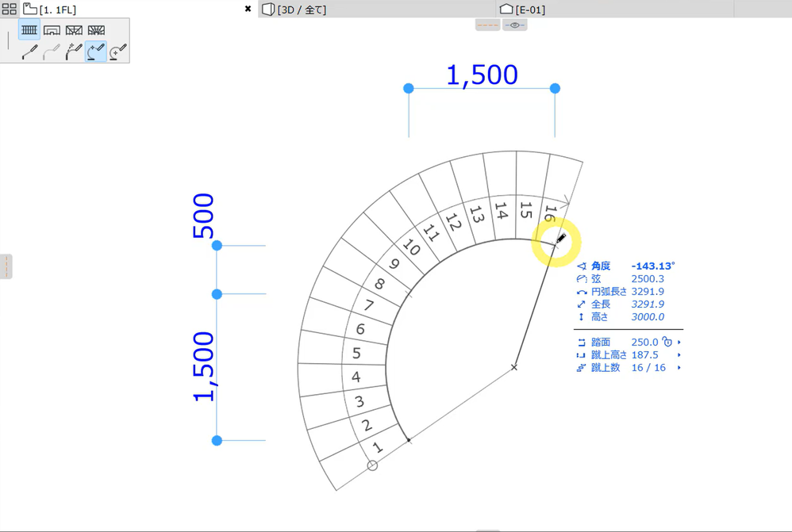Image resolution: width=792 pixels, height=532 pixels.
Task: Click the 弦 chord icon in tracker
Action: click(x=582, y=278)
